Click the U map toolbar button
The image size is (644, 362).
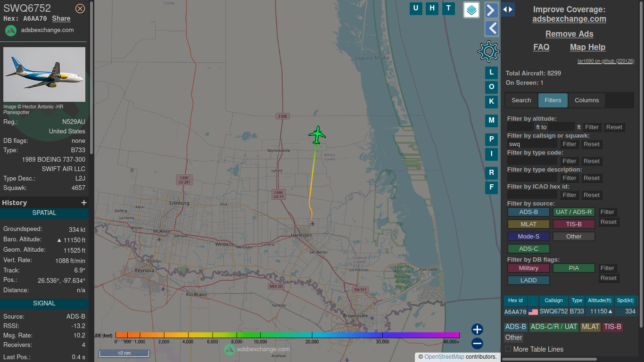tap(416, 8)
